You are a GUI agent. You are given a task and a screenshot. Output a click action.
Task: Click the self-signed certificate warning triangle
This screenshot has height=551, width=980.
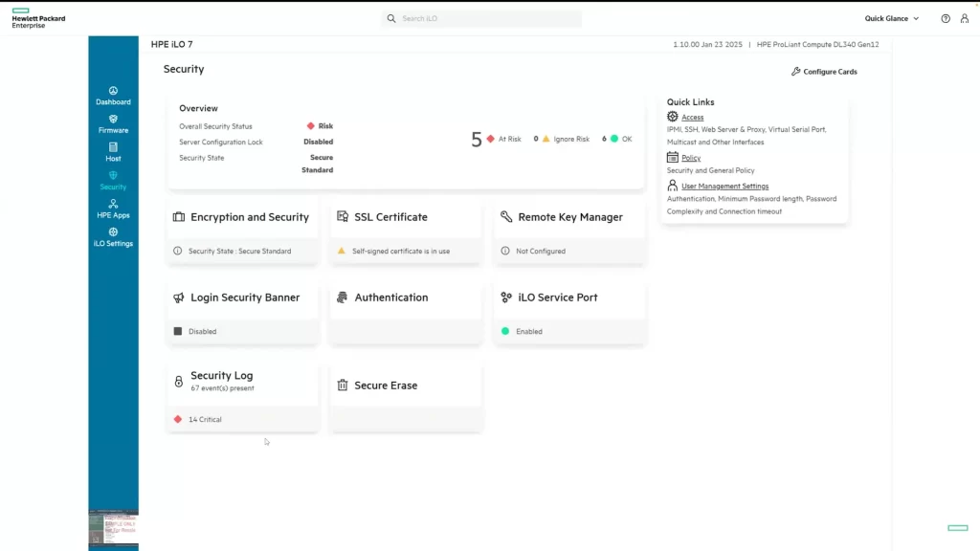(342, 252)
